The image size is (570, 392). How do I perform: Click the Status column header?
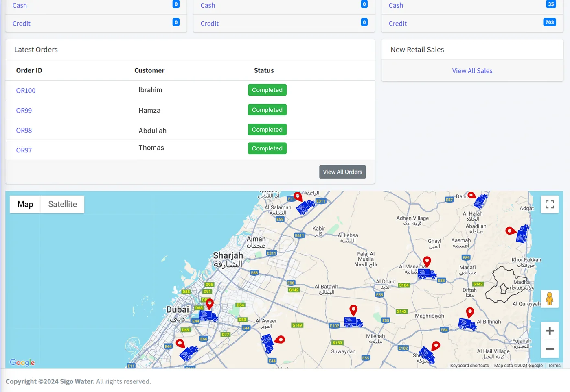pos(264,70)
